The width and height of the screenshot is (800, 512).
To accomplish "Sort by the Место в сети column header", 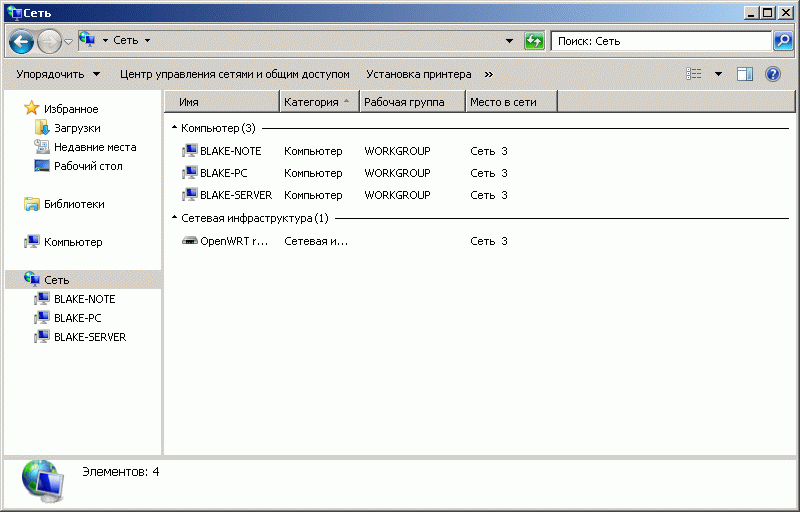I will (x=511, y=101).
